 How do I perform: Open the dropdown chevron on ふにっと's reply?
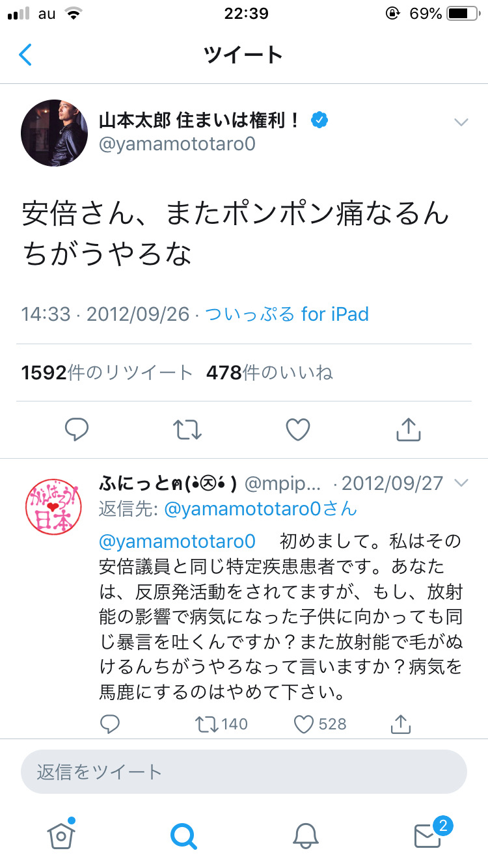tap(461, 483)
